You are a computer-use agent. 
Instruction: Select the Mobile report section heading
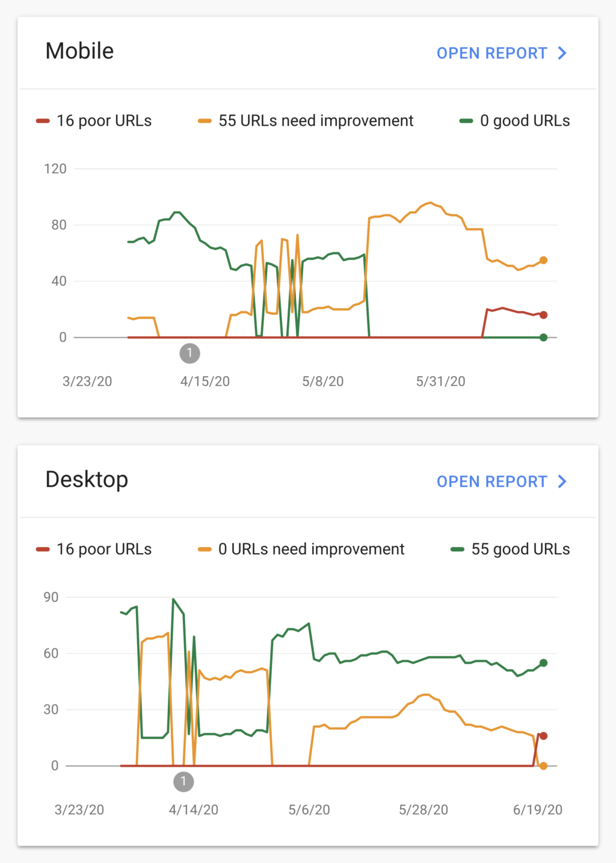tap(79, 51)
